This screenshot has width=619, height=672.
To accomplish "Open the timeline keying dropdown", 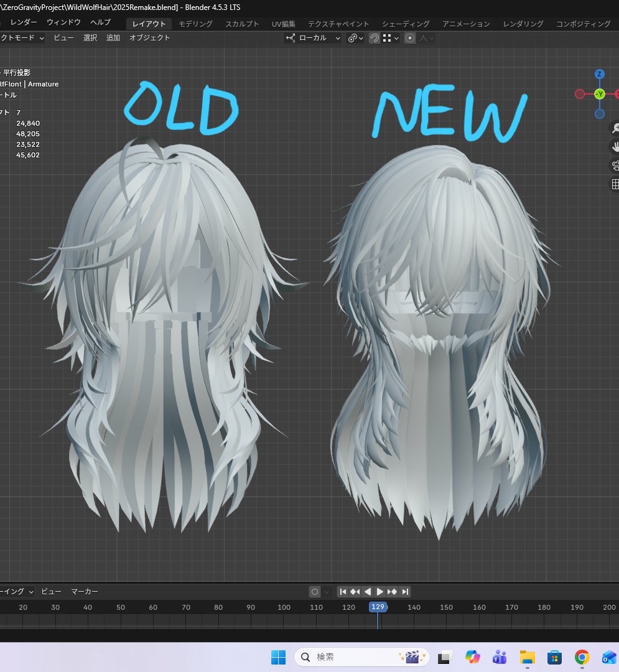I will tap(17, 592).
